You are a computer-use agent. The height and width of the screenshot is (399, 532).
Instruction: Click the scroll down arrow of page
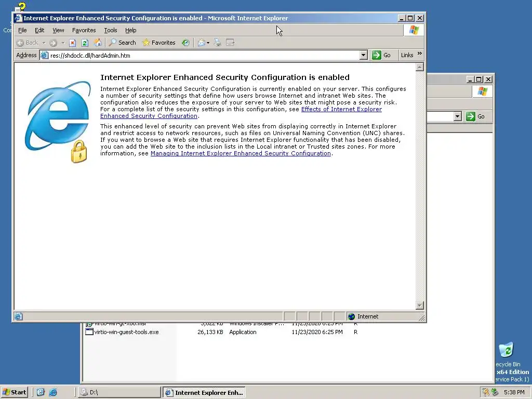tap(419, 305)
